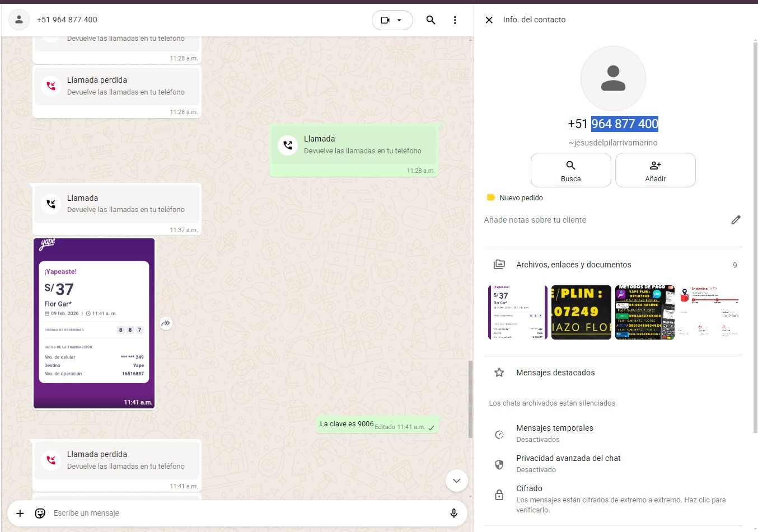Image resolution: width=758 pixels, height=532 pixels.
Task: Open Mensajes destacados
Action: coord(555,373)
